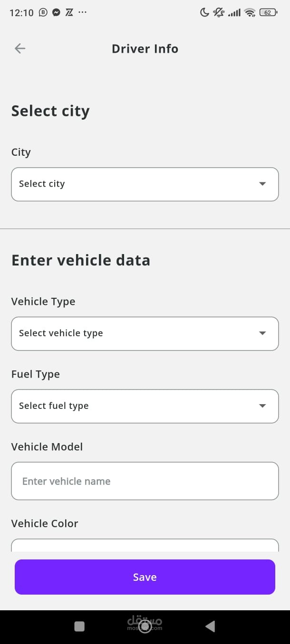The width and height of the screenshot is (290, 644).
Task: Tap the silent mode bell icon
Action: click(219, 13)
